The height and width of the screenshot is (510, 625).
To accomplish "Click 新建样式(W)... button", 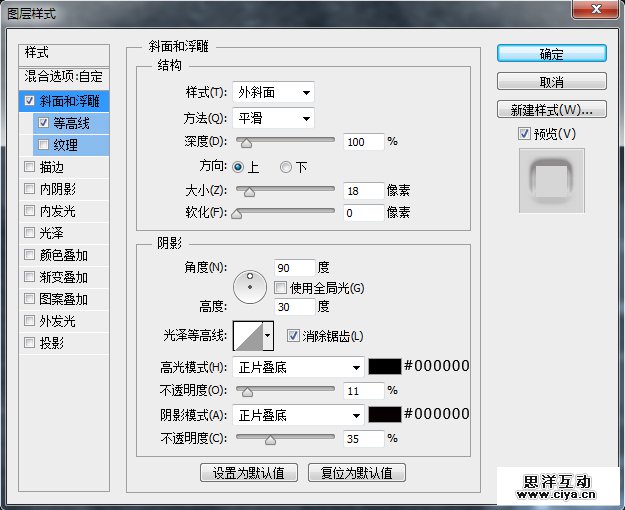I will 552,109.
